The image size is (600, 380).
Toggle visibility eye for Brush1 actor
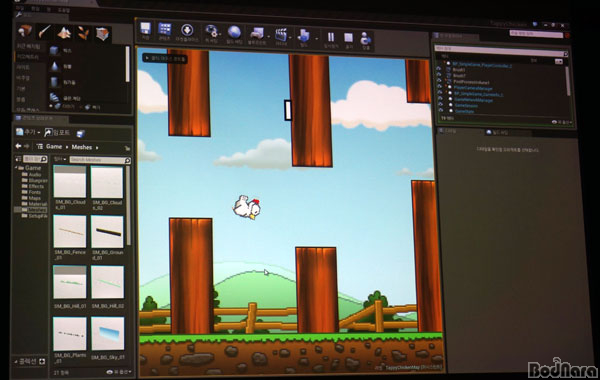tap(439, 70)
